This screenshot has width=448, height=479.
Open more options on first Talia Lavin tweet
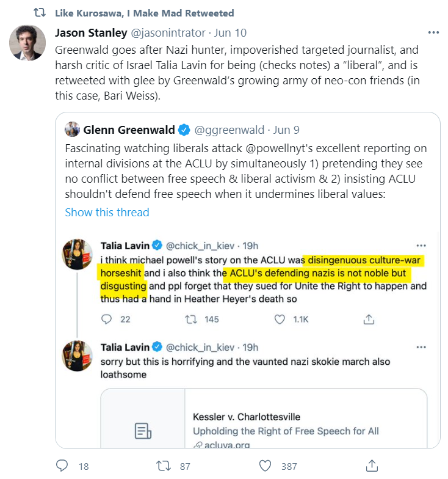(421, 246)
